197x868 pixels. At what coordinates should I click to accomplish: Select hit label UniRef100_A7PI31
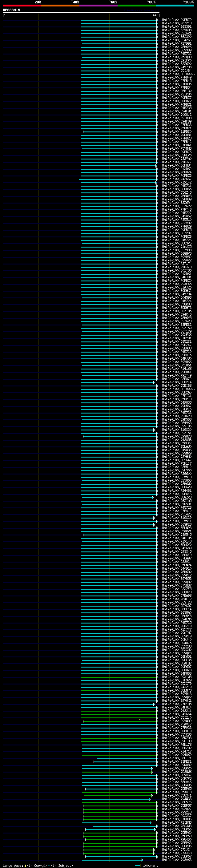pos(177,396)
